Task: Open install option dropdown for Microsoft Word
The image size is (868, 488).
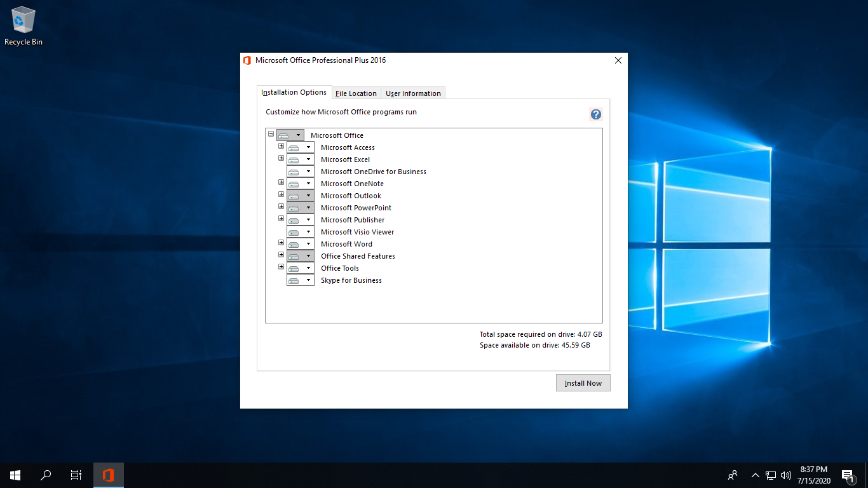Action: pos(301,244)
